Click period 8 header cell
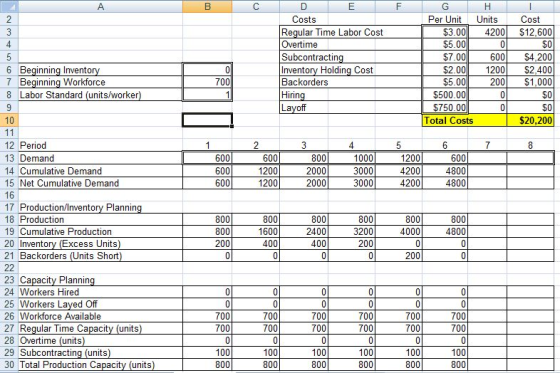 pos(530,145)
